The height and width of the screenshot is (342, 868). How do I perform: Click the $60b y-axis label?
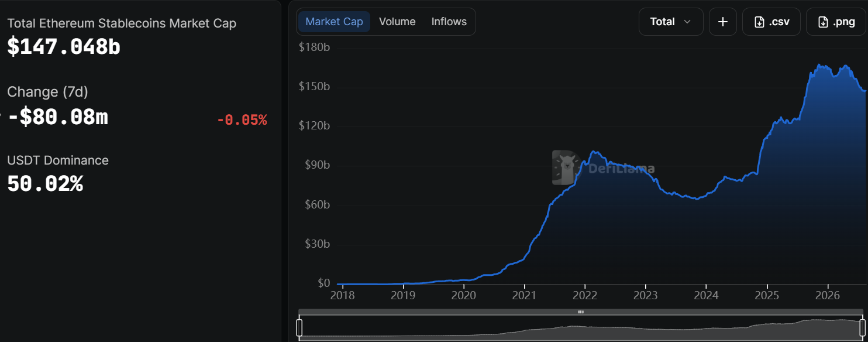(x=318, y=205)
